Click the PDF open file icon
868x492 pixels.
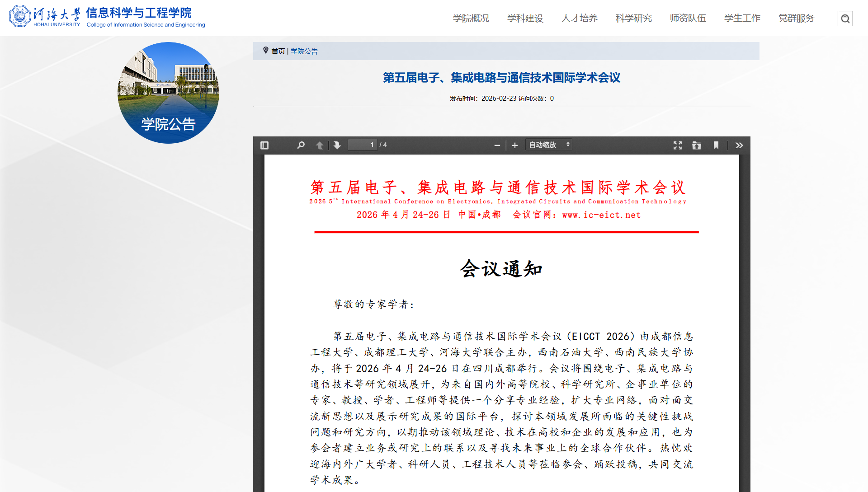pyautogui.click(x=697, y=145)
